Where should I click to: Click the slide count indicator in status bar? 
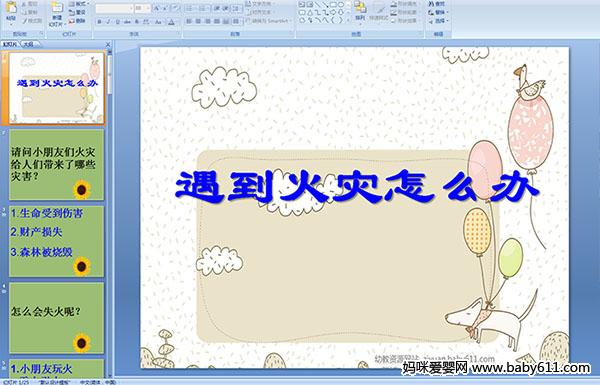15,382
